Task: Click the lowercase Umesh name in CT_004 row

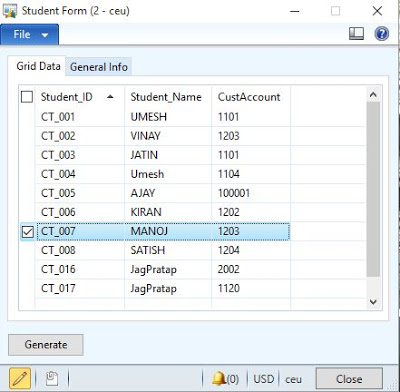Action: pos(147,174)
